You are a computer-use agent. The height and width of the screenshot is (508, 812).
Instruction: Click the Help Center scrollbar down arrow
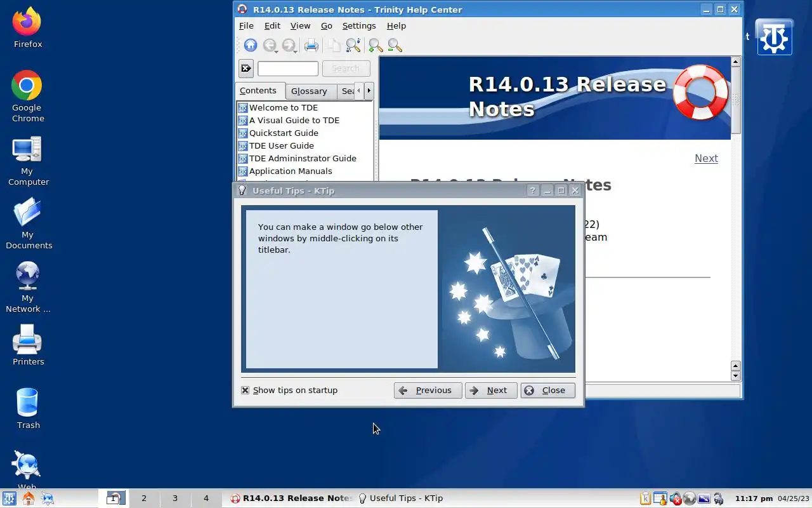[x=736, y=376]
